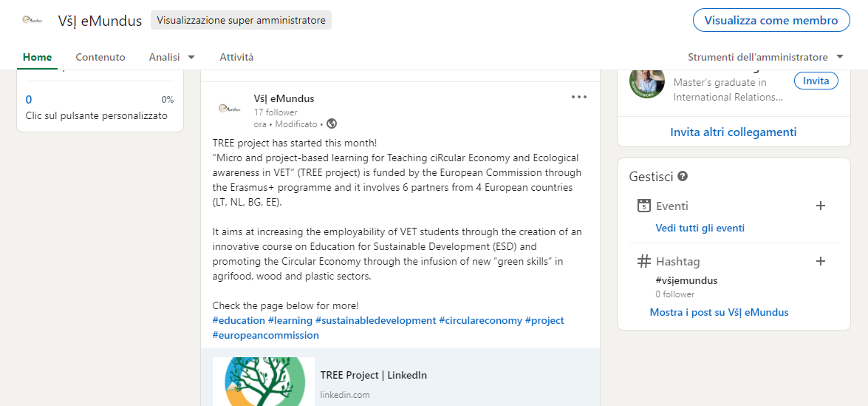Click the #circulareconomy hashtag in post
The height and width of the screenshot is (406, 868).
[x=480, y=320]
